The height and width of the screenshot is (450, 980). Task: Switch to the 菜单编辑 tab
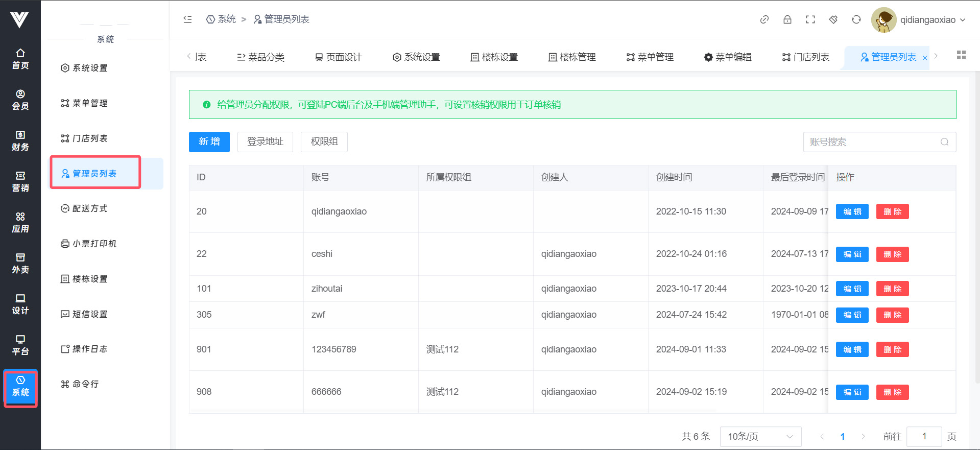tap(727, 57)
